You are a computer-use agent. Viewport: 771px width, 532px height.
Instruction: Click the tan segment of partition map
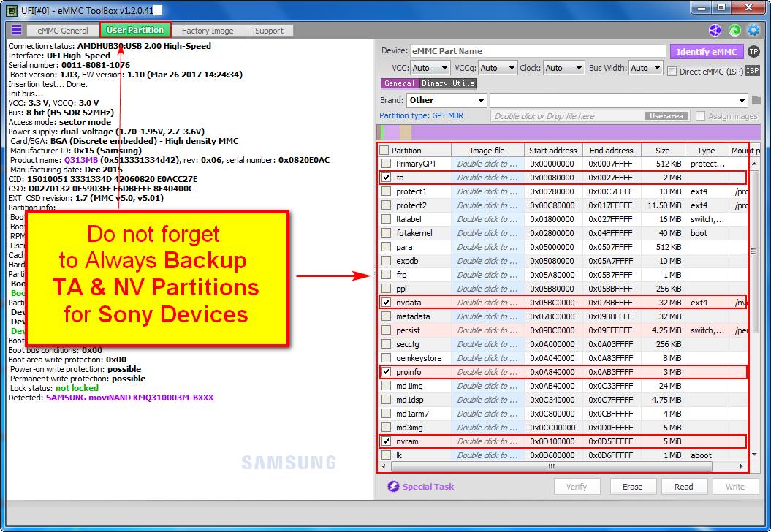point(405,132)
